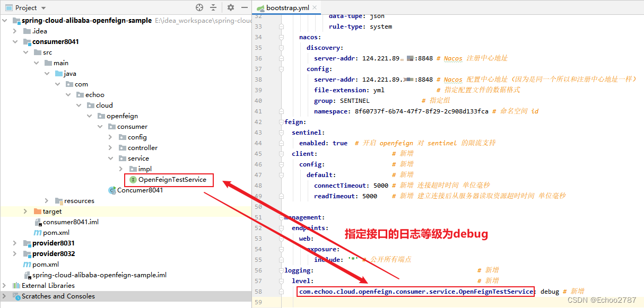Screen dimensions: 644x308
Task: Click the spring-cloud-alibaba-openfeign-sample.iml file icon
Action: point(27,275)
